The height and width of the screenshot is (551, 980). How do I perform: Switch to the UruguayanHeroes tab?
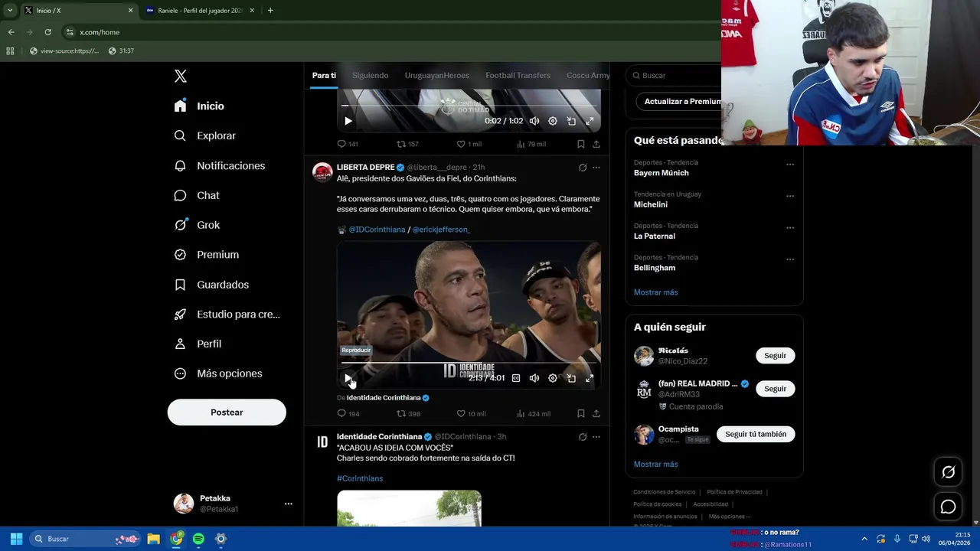pos(436,75)
